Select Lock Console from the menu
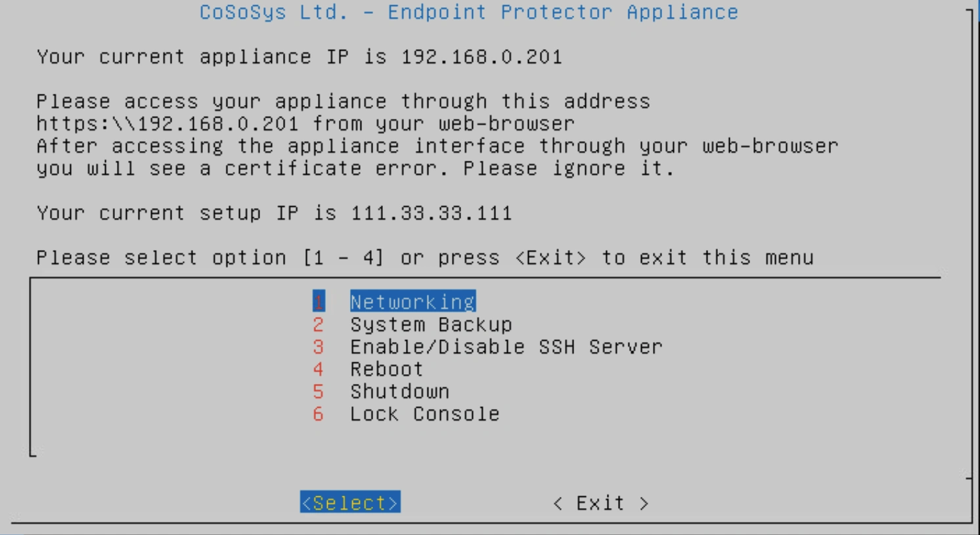 (x=424, y=414)
